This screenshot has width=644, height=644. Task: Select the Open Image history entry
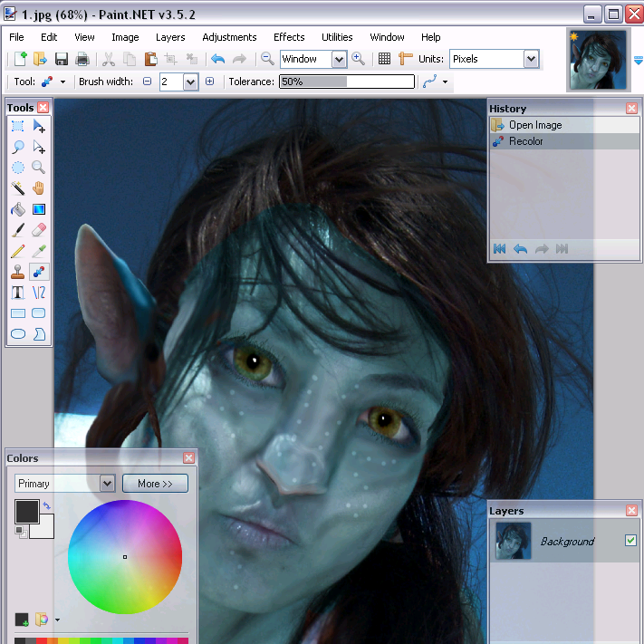564,125
